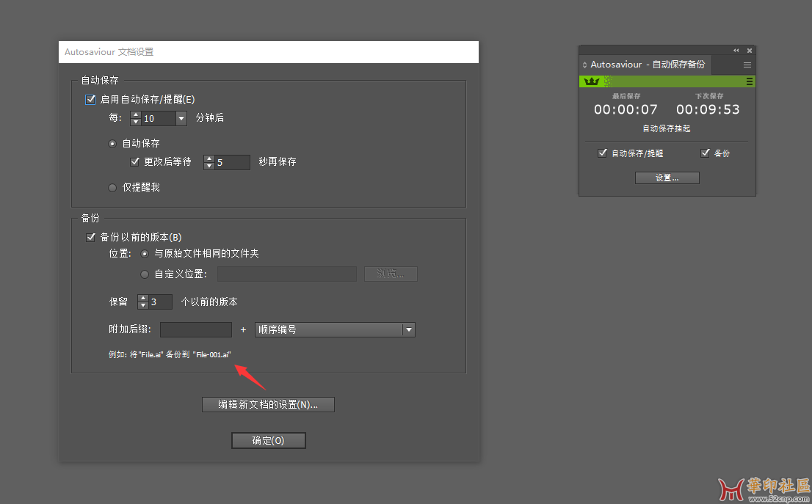Image resolution: width=812 pixels, height=504 pixels.
Task: Click the 最后保存 timer 00:00:07
Action: [626, 110]
